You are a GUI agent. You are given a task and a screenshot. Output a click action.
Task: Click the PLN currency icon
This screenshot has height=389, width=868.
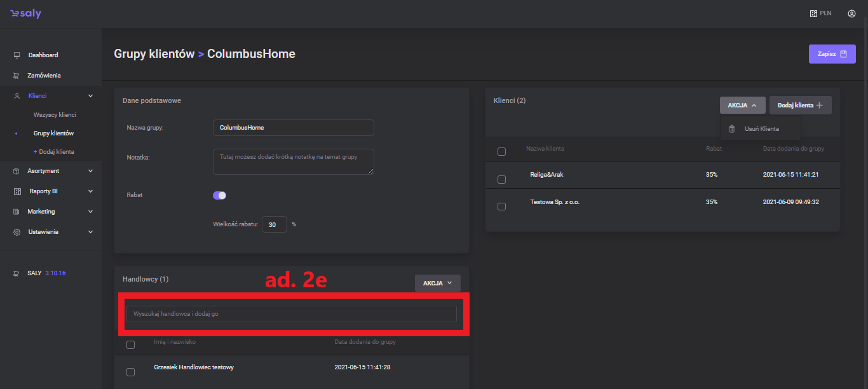(x=813, y=13)
